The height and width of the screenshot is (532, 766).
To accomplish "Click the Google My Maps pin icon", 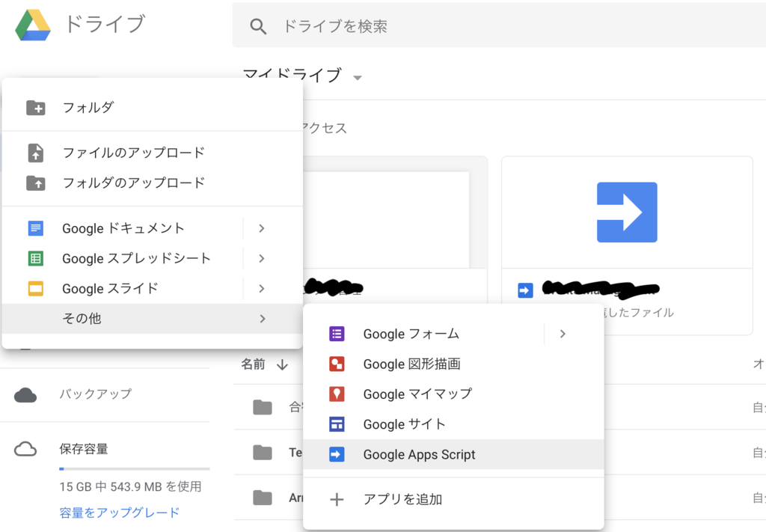I will [x=337, y=394].
